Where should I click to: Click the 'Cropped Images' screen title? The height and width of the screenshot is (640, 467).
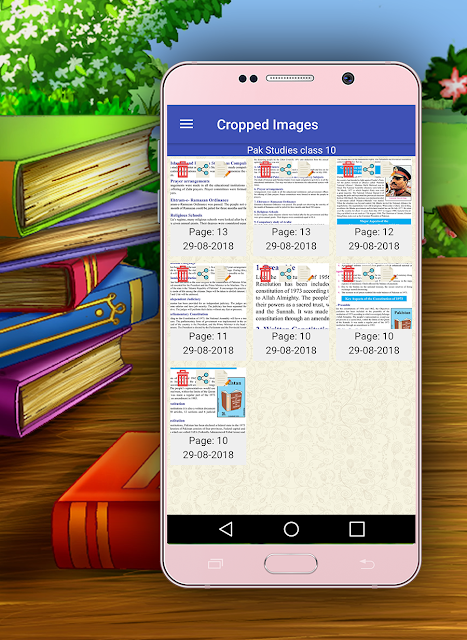tap(267, 124)
